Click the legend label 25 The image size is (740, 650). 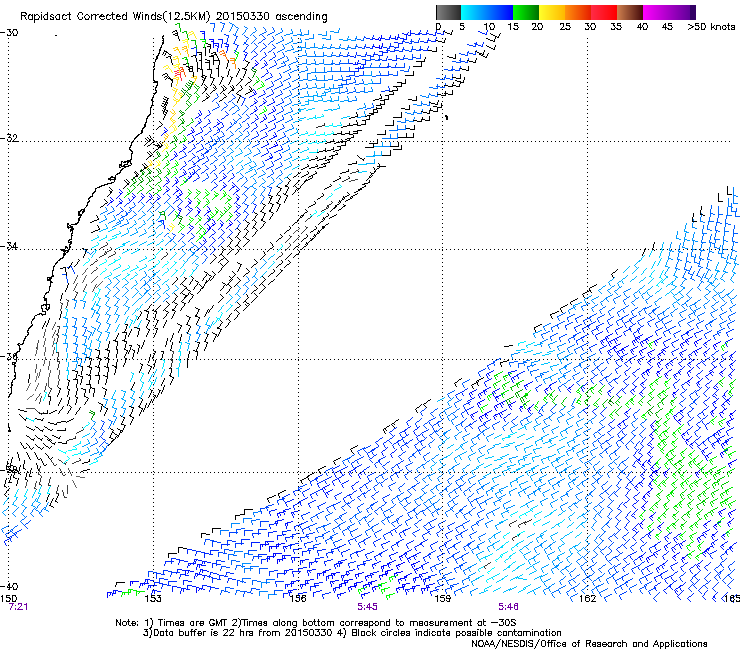(565, 27)
